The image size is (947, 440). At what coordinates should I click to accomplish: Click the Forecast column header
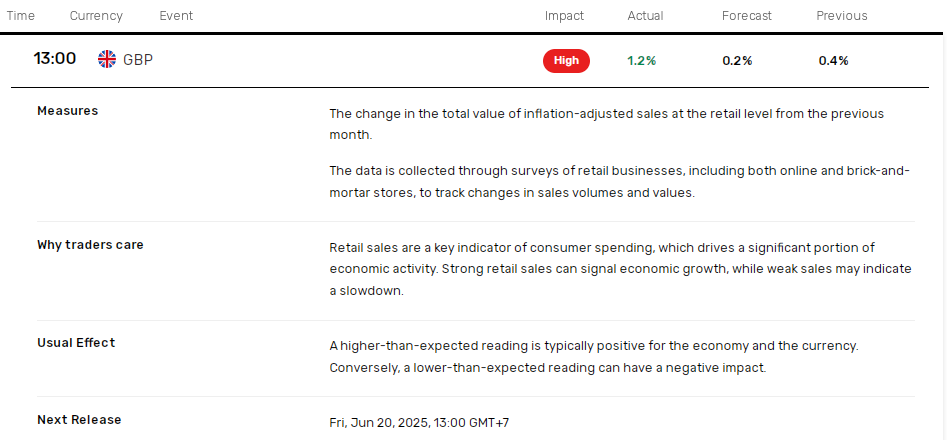click(x=746, y=16)
